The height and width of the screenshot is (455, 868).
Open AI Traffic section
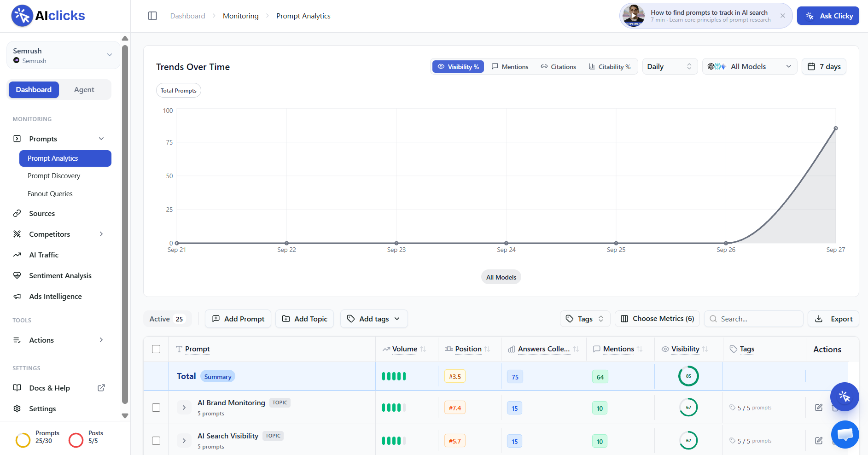44,255
